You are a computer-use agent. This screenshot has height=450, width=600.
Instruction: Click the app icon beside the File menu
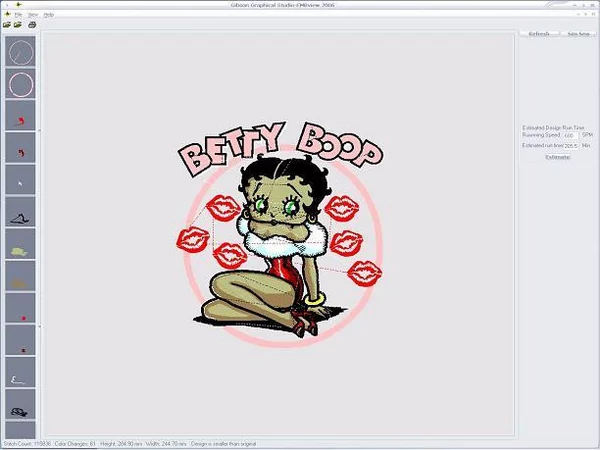tap(7, 15)
